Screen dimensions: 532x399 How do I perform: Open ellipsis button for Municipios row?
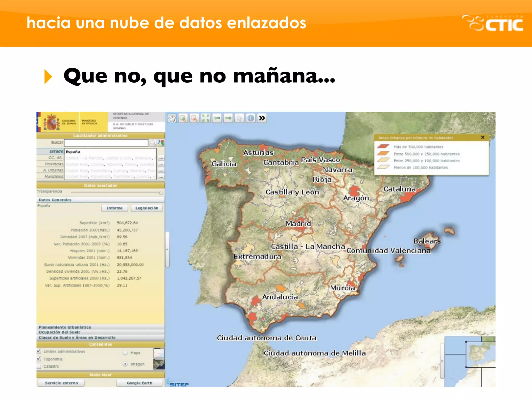(x=161, y=177)
